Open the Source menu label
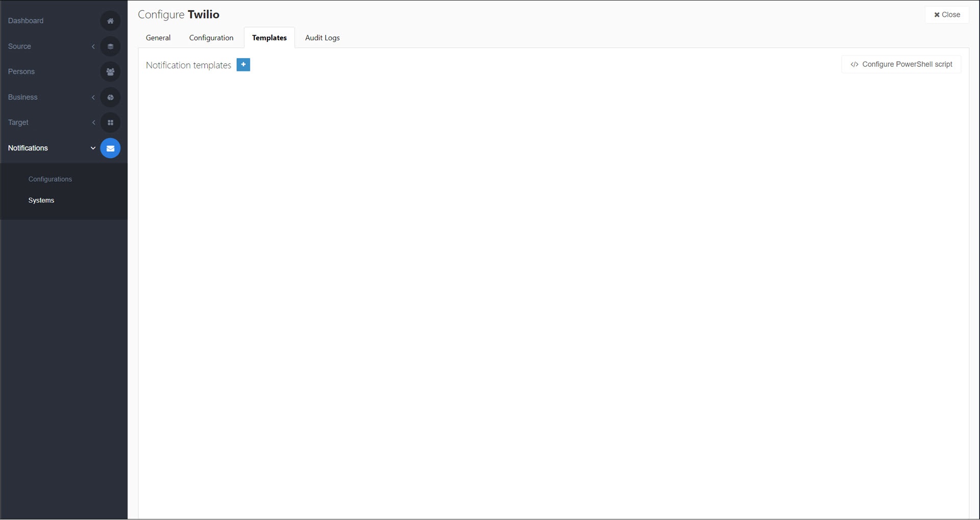The height and width of the screenshot is (520, 980). coord(19,46)
